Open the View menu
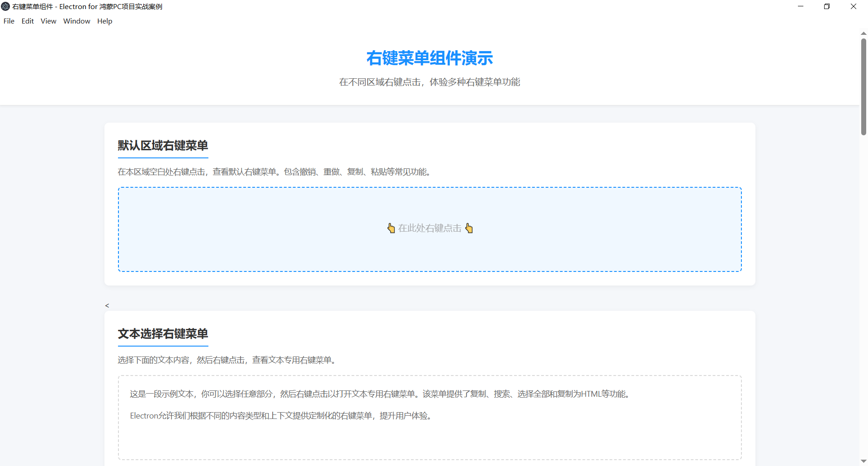 tap(48, 21)
